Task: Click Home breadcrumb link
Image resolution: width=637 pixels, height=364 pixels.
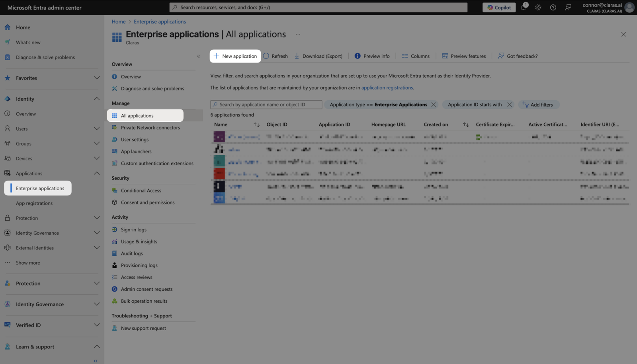Action: click(119, 21)
